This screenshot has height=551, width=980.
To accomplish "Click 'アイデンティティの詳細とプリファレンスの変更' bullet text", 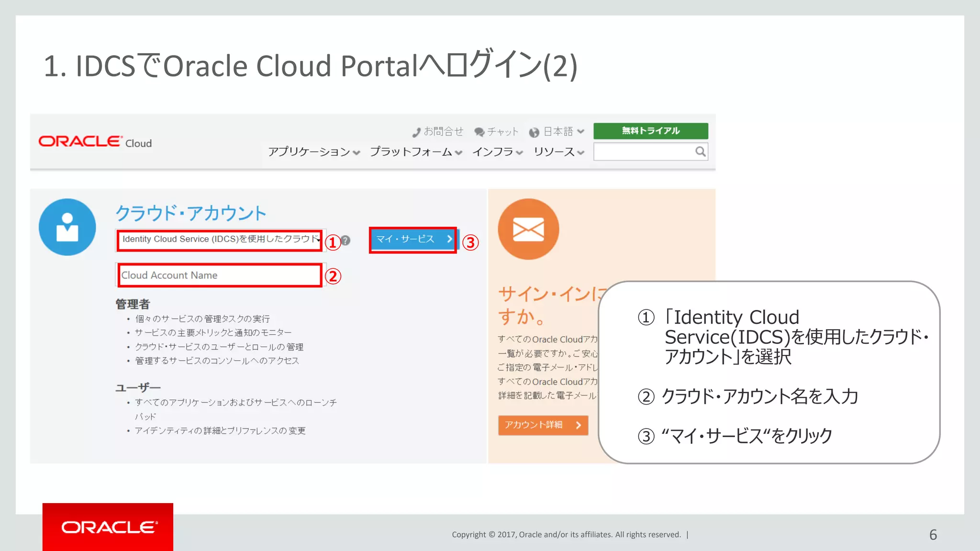I will click(x=220, y=430).
